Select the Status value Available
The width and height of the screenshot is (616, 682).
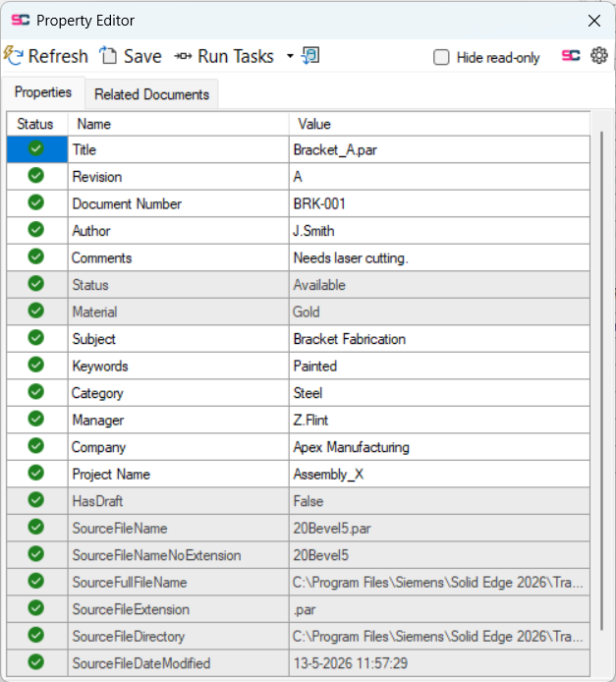[439, 284]
